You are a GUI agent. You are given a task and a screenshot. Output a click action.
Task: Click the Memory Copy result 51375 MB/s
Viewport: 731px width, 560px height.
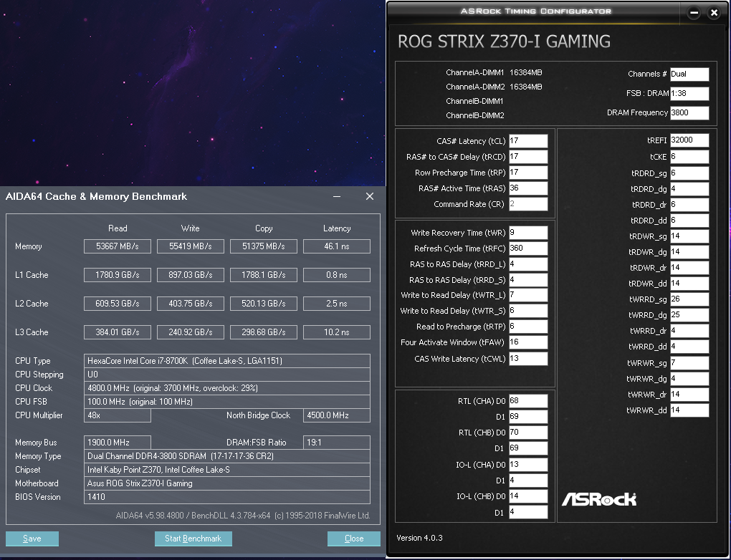coord(264,246)
